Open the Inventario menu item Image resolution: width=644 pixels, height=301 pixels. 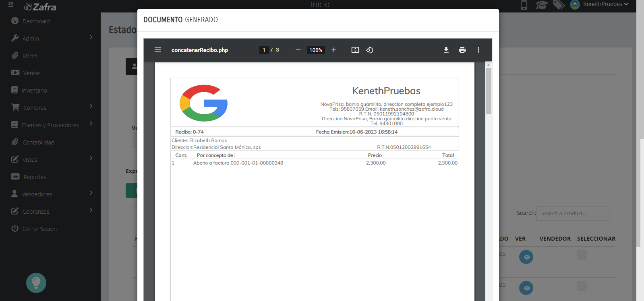tap(34, 91)
